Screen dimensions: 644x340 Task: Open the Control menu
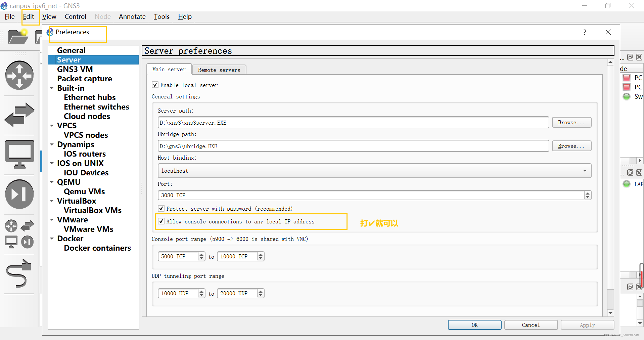(x=76, y=16)
